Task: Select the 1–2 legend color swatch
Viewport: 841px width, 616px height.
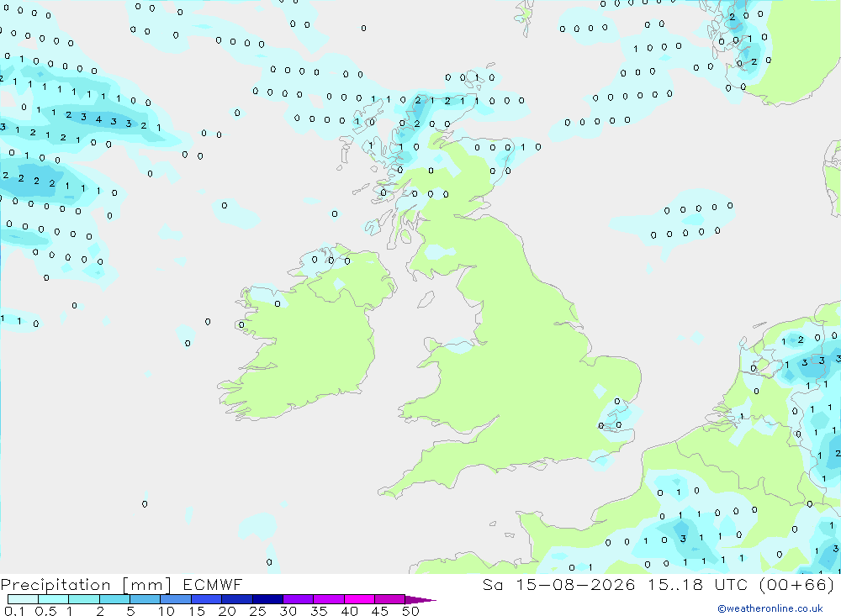Action: (83, 599)
